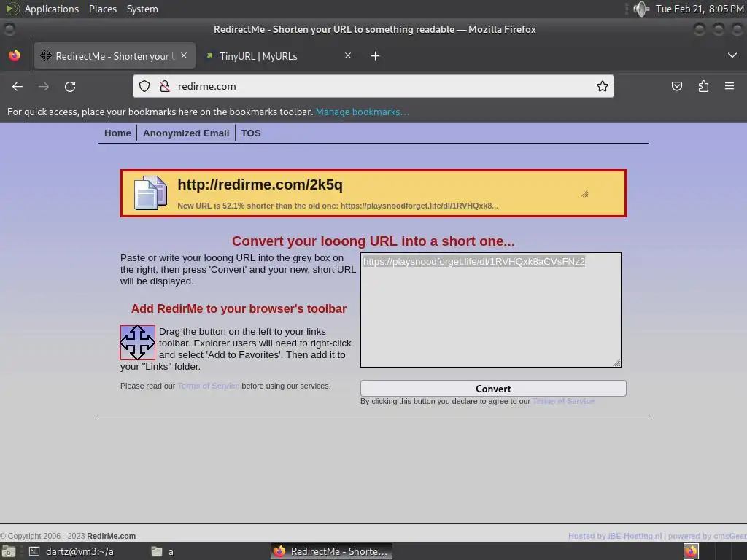Close the TinyURL MyURLs tab

pos(348,55)
